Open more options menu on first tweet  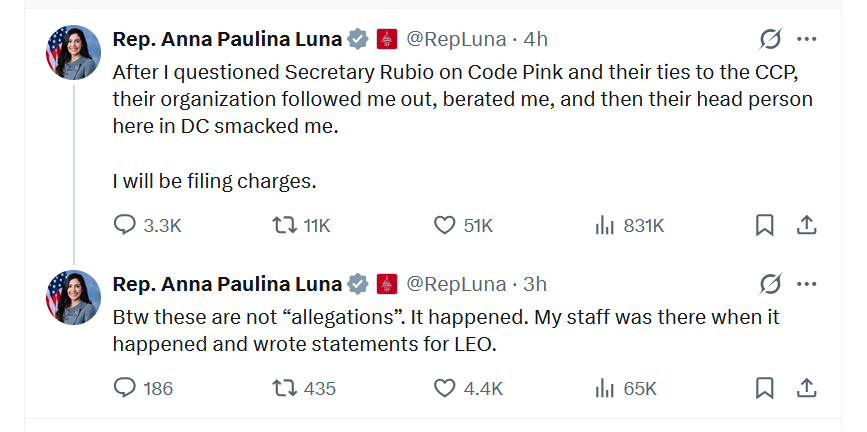pos(807,39)
